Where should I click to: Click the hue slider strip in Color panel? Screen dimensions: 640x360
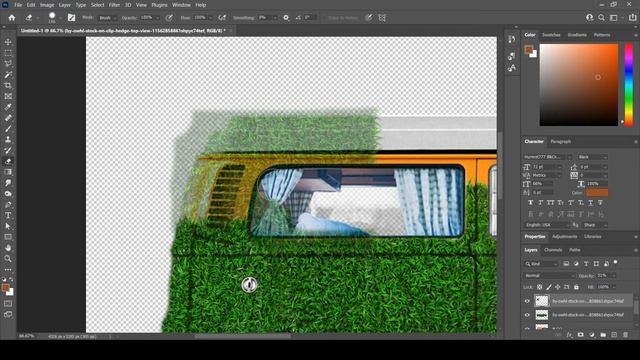629,84
